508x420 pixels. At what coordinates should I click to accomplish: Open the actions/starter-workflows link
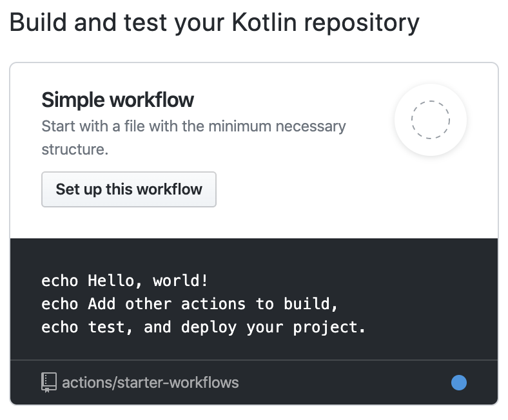coord(150,383)
